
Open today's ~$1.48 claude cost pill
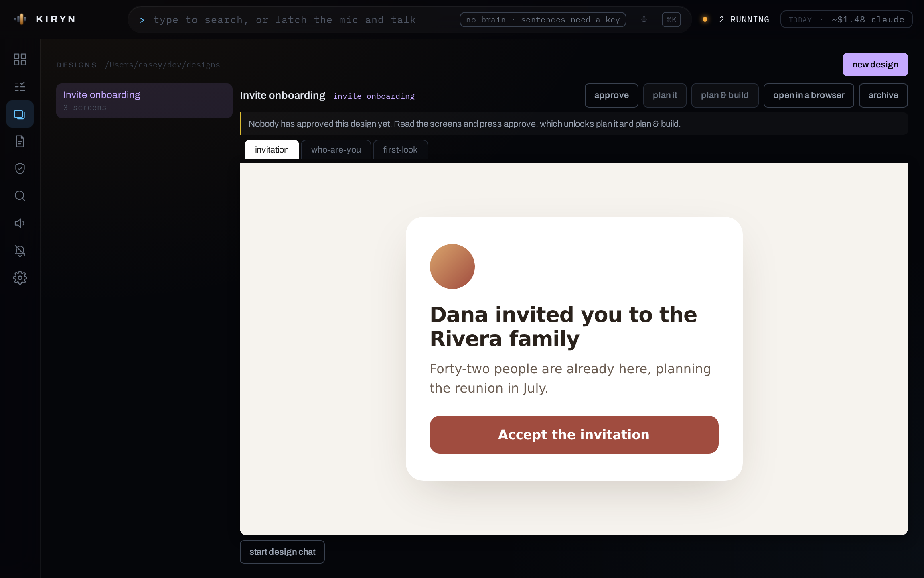tap(847, 20)
